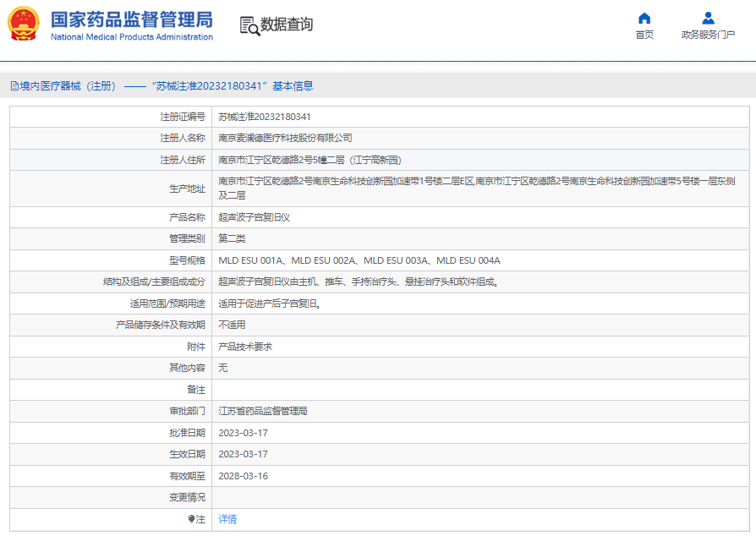Select 适用于促进产后子宫复旧 value
756x536 pixels.
270,304
